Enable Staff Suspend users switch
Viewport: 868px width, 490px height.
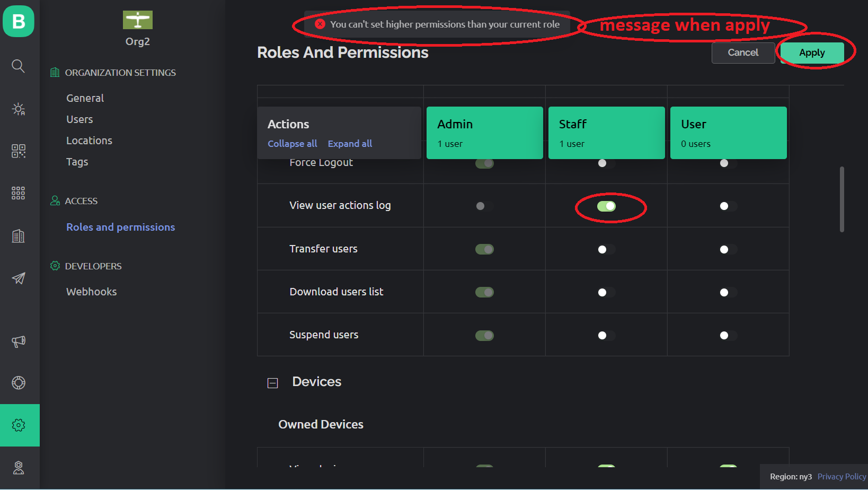tap(606, 335)
